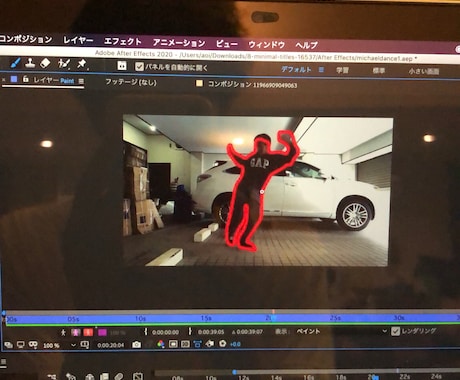Click the +0.0 exposure value

coord(235,344)
